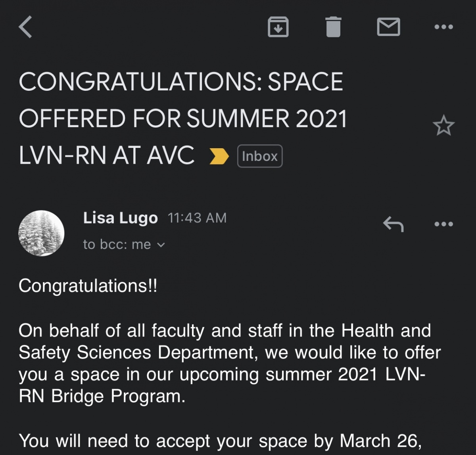Mark message as unread via envelope icon
The width and height of the screenshot is (476, 455).
(x=388, y=27)
